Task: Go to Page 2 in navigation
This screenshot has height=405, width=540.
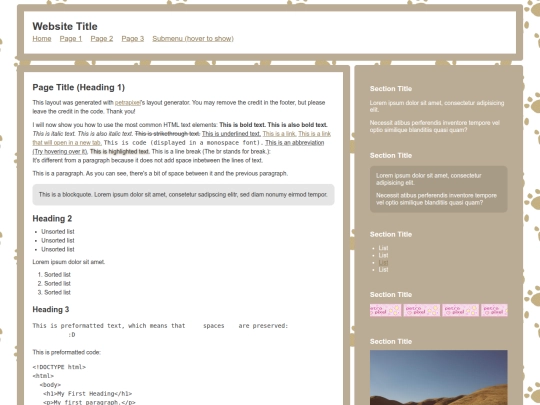Action: coord(102,39)
